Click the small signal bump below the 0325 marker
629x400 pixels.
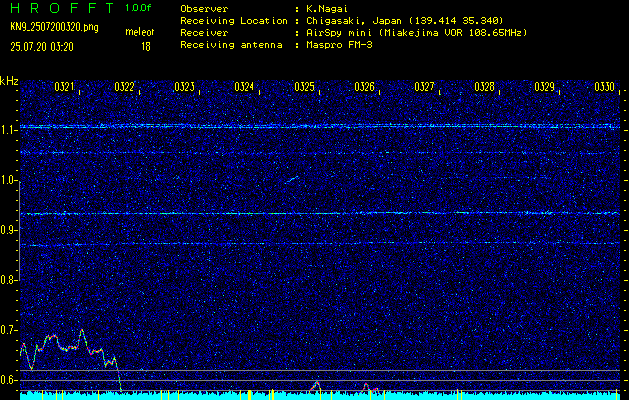316,386
